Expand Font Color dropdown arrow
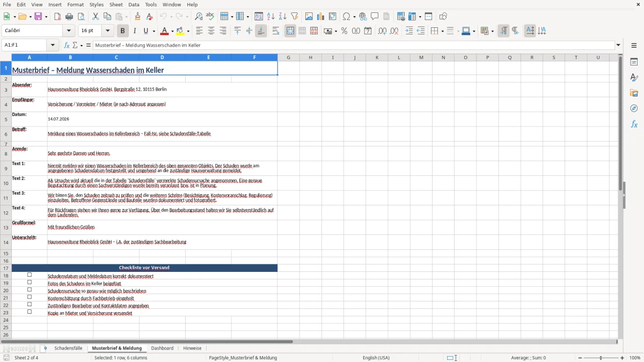Screen dimensions: 644x362 (172, 31)
